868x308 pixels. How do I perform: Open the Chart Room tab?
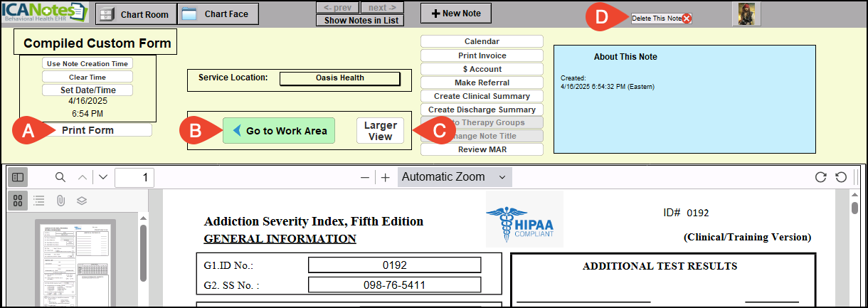(135, 14)
